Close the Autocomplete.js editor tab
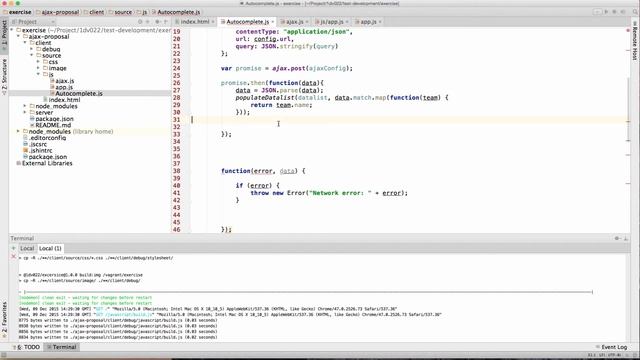Viewport: 640px width, 360px height. pyautogui.click(x=273, y=22)
